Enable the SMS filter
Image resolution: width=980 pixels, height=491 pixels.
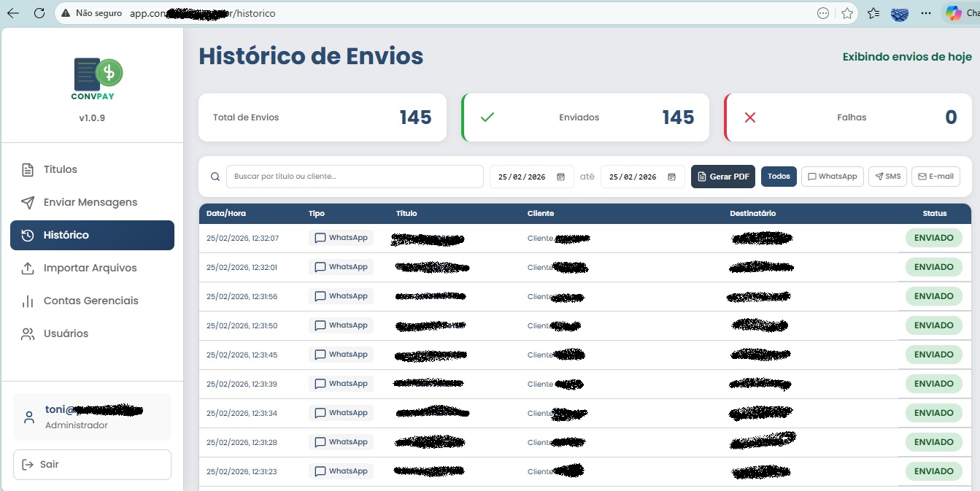pos(887,176)
